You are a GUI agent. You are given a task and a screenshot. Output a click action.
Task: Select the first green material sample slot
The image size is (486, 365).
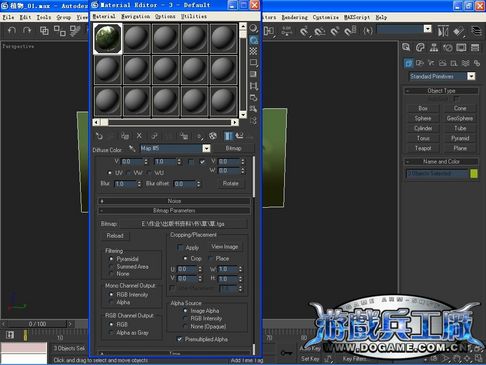coord(108,39)
